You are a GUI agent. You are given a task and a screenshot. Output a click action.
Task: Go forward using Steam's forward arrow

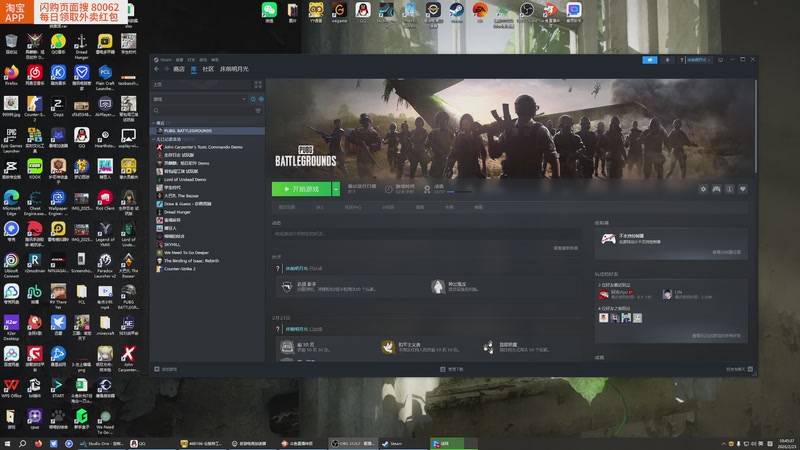[x=166, y=69]
